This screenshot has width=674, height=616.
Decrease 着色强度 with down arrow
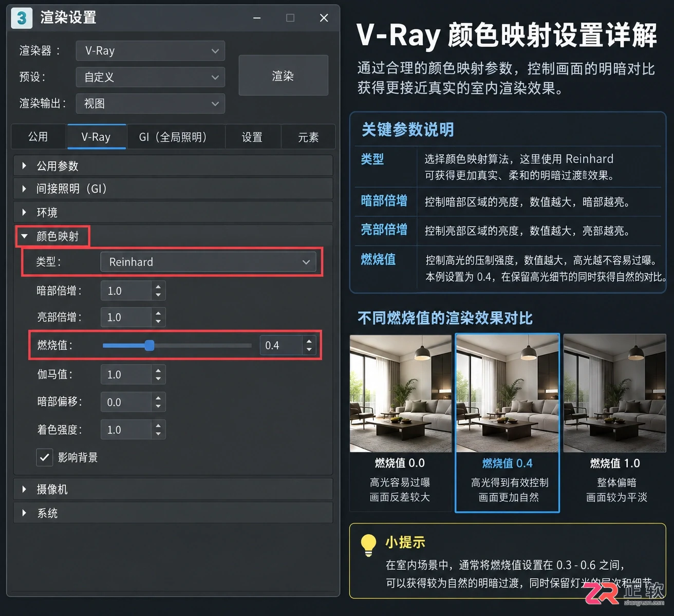coord(158,434)
